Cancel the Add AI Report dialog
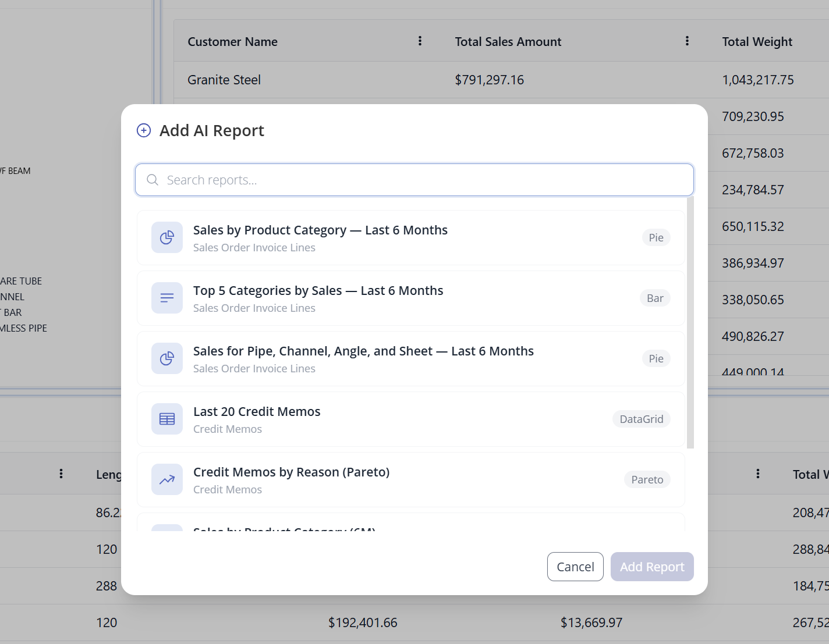Viewport: 829px width, 644px height. point(575,567)
